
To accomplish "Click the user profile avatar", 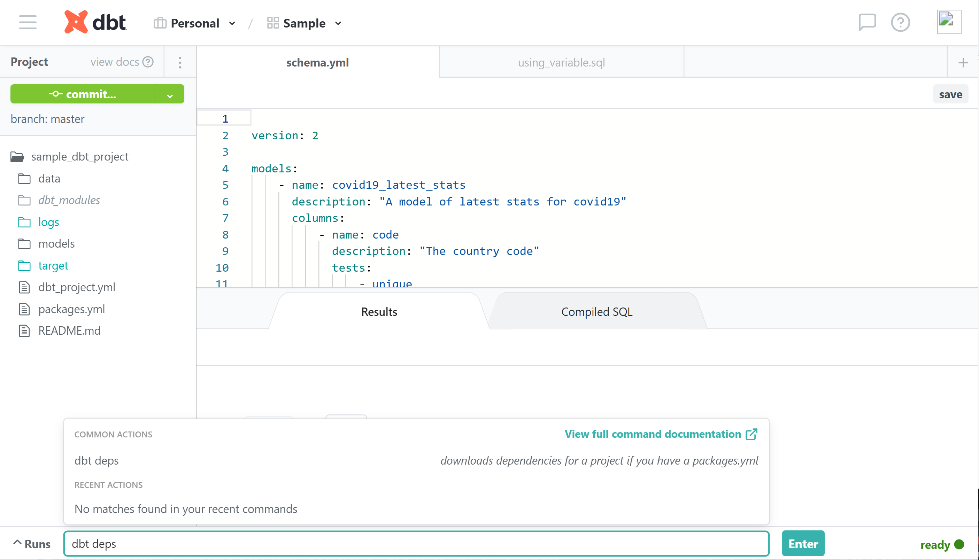I will pyautogui.click(x=949, y=22).
